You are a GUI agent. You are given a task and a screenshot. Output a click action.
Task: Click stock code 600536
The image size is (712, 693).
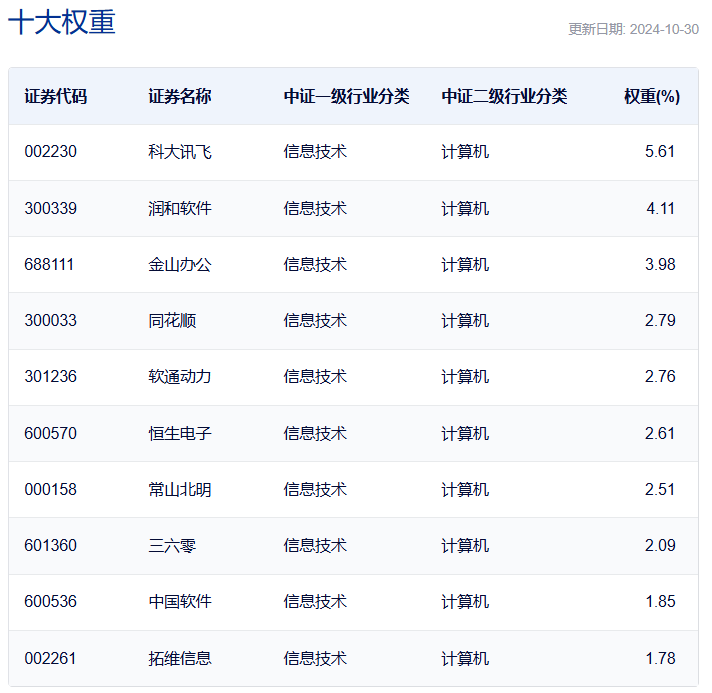[51, 601]
